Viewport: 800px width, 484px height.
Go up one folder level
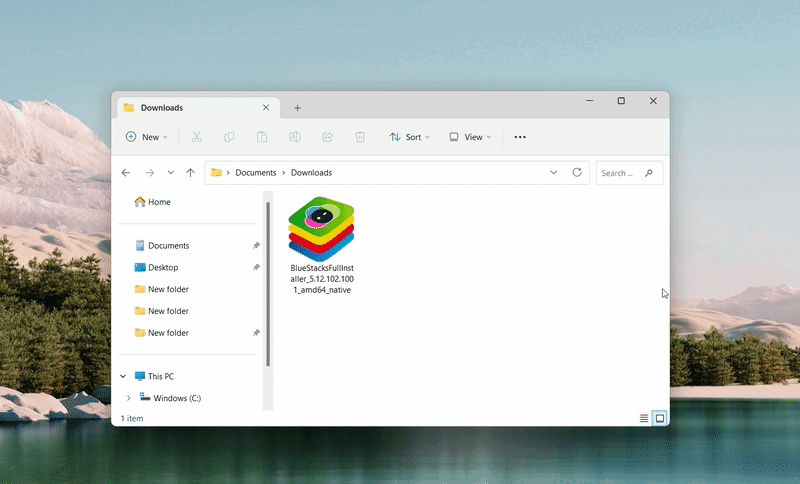point(190,173)
